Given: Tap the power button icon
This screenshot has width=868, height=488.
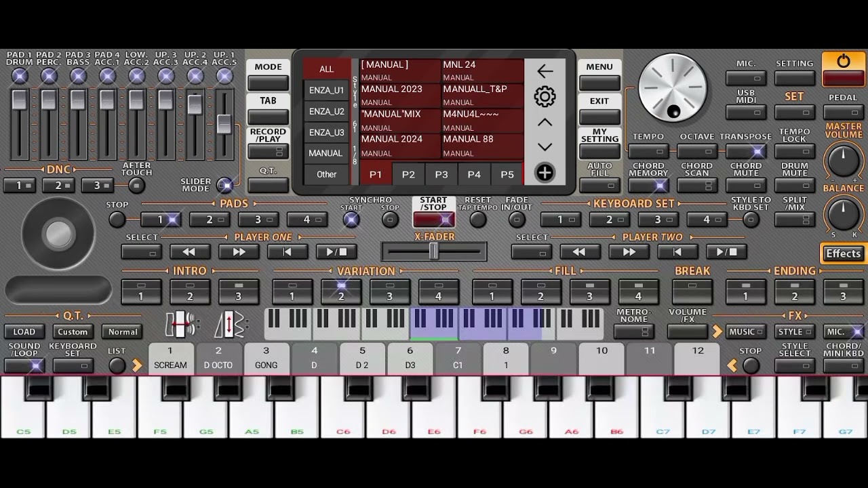Looking at the screenshot, I should (843, 62).
